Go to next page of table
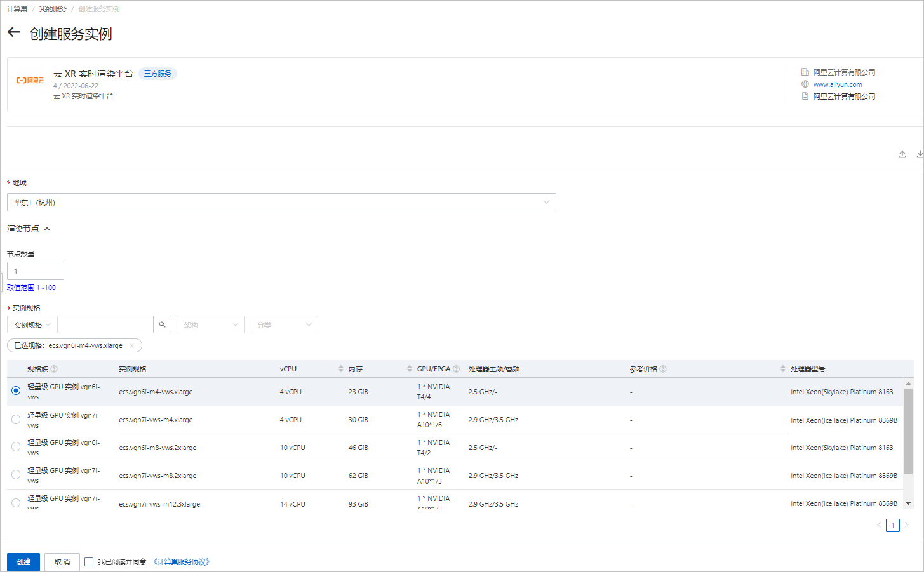 (x=907, y=525)
